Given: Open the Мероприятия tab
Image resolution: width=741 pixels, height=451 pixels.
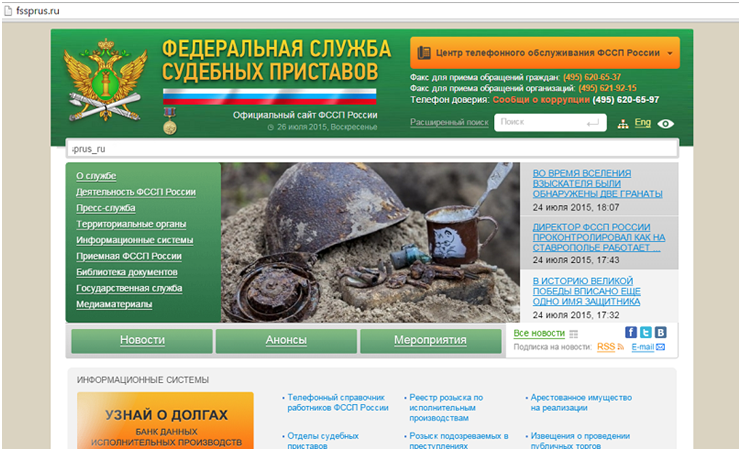Looking at the screenshot, I should pos(430,340).
